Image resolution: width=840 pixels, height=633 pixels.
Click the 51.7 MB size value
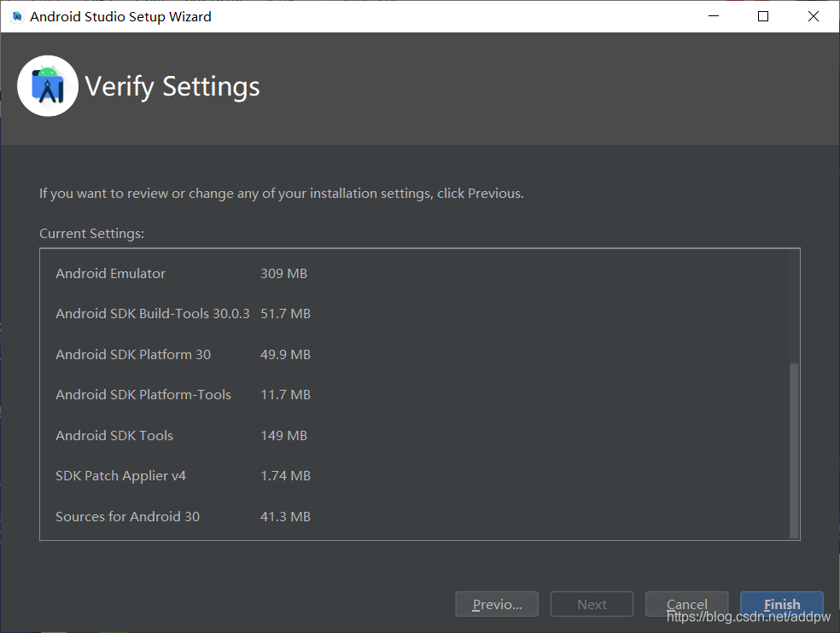285,313
